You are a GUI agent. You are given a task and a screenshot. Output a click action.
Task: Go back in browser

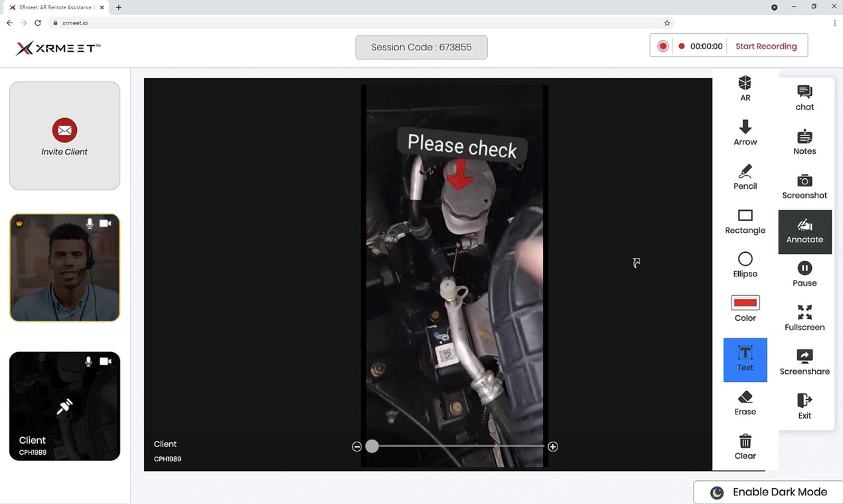point(9,23)
